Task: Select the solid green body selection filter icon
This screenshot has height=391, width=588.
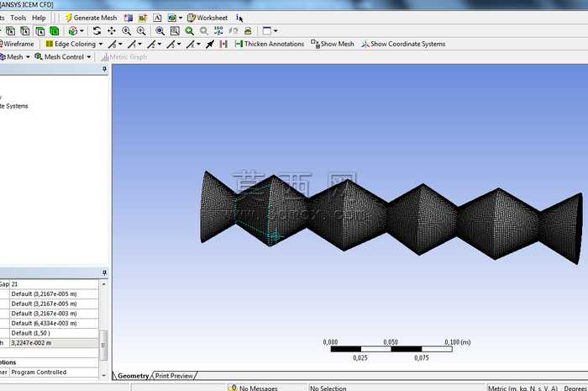Action: 55,31
